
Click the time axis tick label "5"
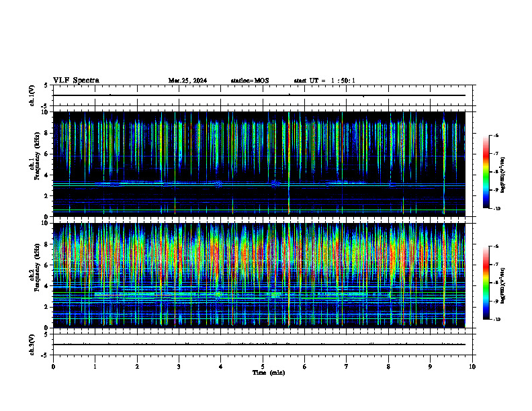[263, 367]
